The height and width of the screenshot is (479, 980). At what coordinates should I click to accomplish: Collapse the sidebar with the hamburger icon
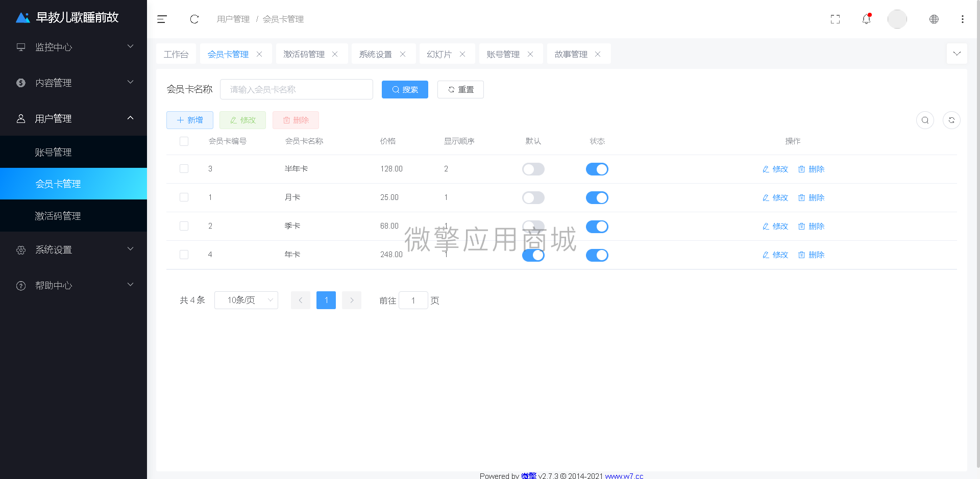coord(162,19)
